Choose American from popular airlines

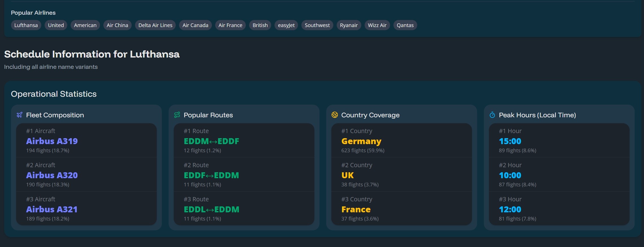click(85, 25)
